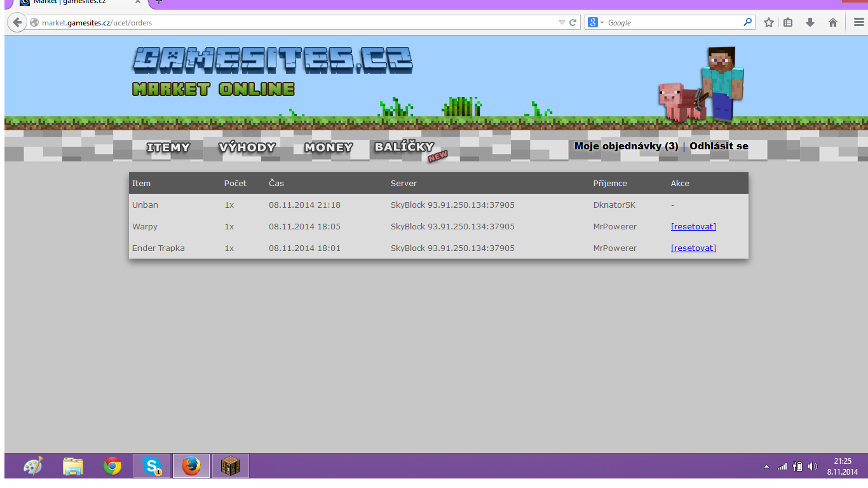Reload the page with the refresh icon

[573, 22]
